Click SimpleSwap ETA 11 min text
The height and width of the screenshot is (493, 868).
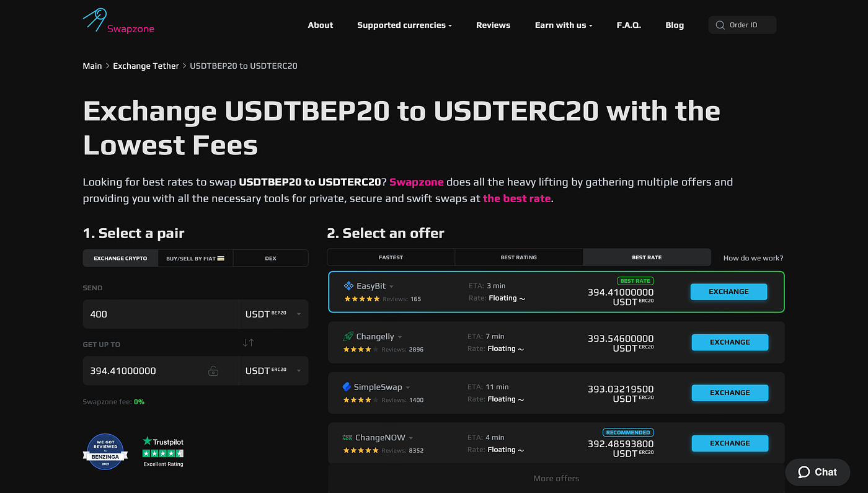pyautogui.click(x=488, y=387)
